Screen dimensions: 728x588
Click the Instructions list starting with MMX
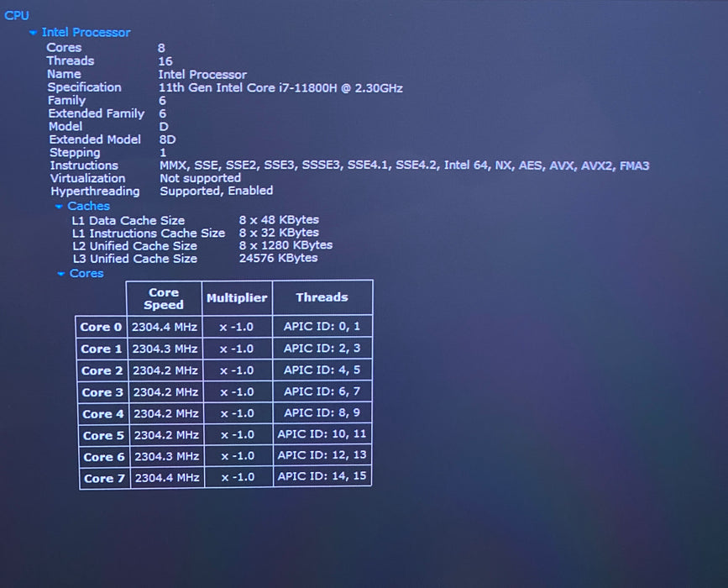point(405,165)
